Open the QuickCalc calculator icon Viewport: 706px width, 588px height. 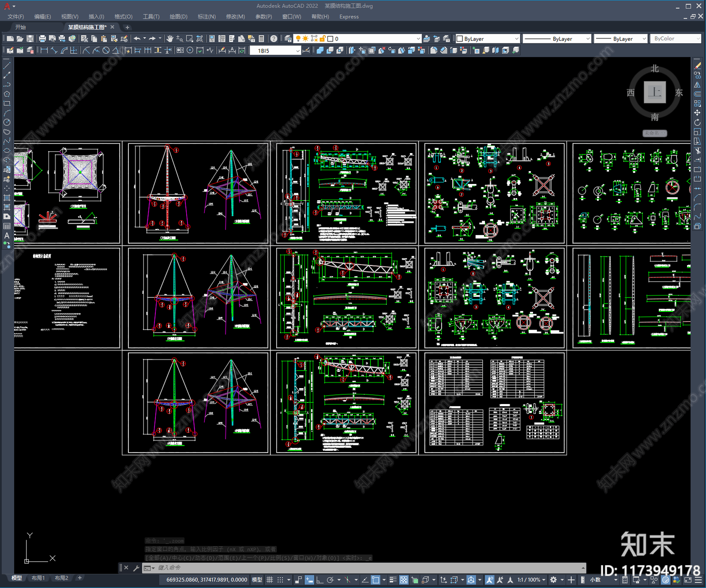point(261,39)
